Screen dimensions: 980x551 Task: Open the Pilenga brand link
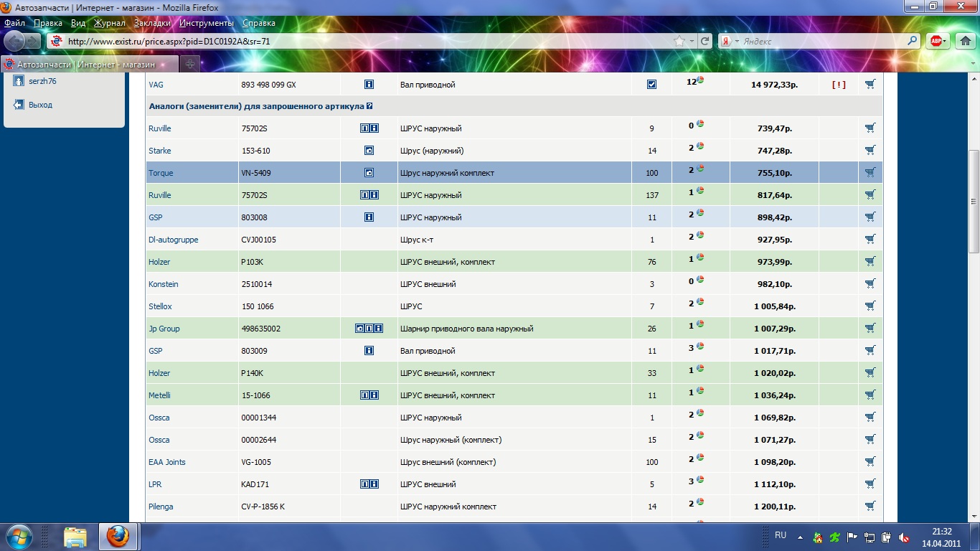(161, 507)
